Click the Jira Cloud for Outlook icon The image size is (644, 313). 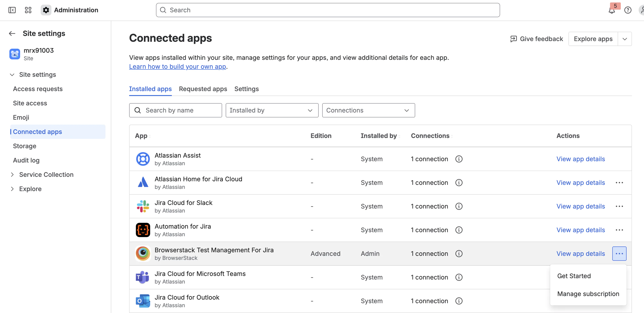tap(143, 301)
